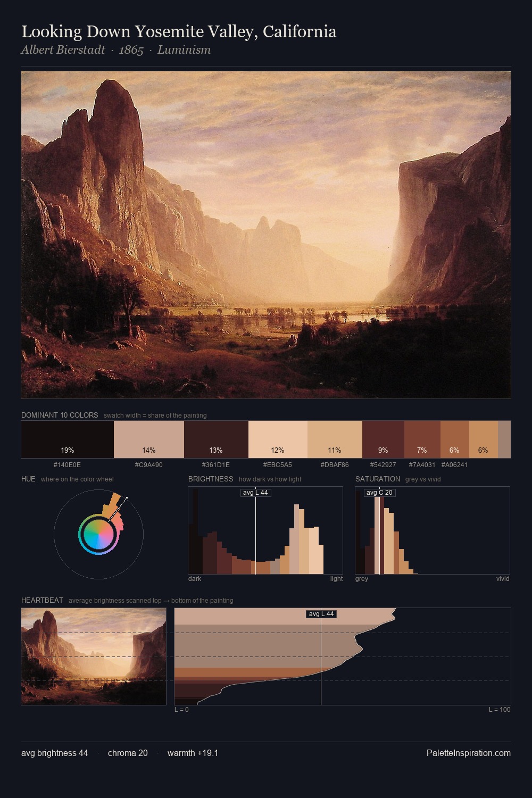Image resolution: width=532 pixels, height=798 pixels.
Task: Click the #140E0E 19% color swatch
Action: [68, 439]
